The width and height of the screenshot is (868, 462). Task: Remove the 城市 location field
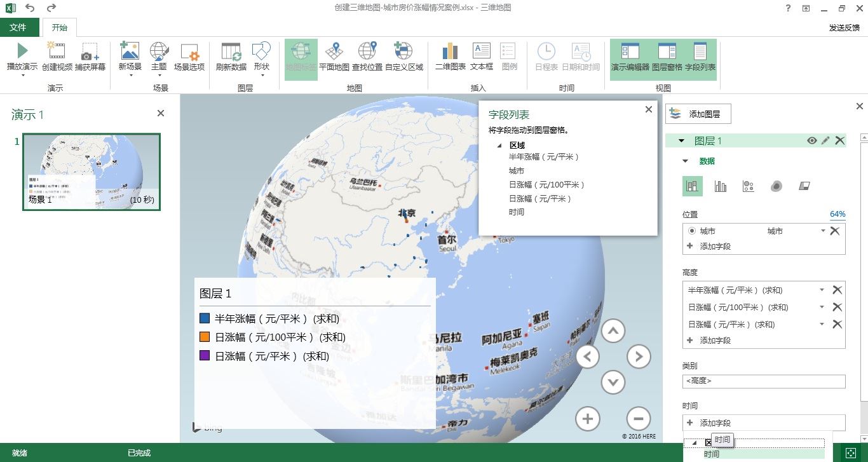pyautogui.click(x=835, y=231)
